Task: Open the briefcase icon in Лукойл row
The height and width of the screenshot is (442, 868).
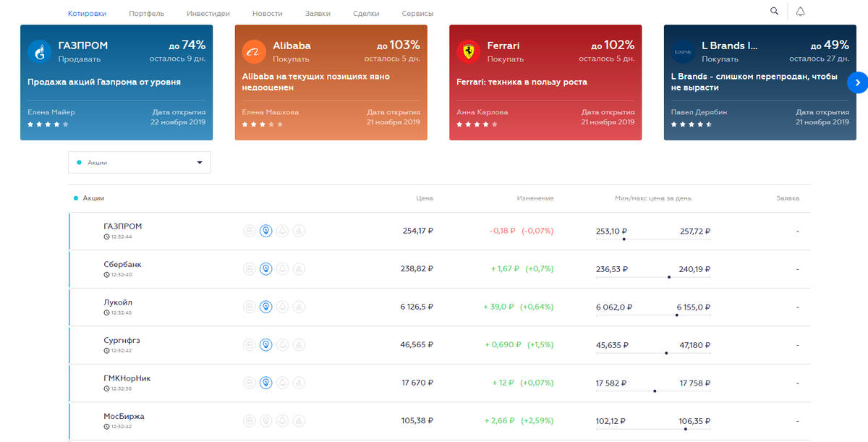Action: 249,307
